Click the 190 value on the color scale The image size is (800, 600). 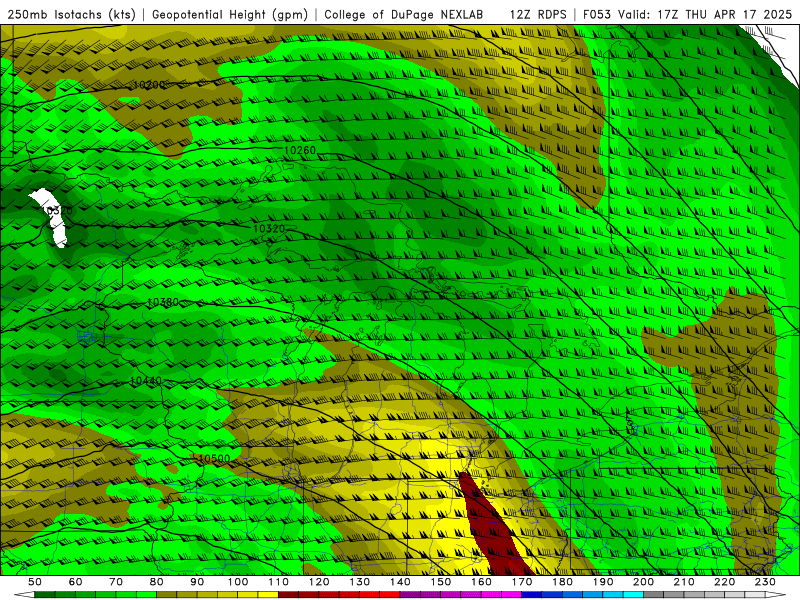[x=603, y=582]
